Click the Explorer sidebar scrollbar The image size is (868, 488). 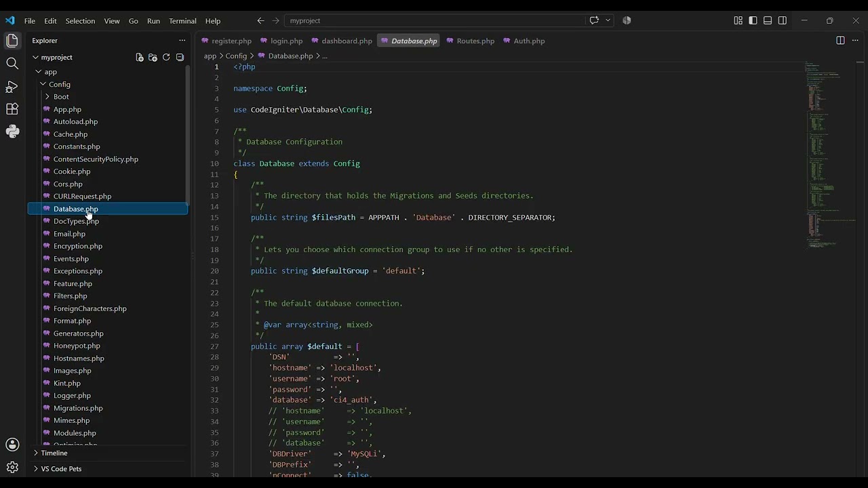tap(188, 136)
